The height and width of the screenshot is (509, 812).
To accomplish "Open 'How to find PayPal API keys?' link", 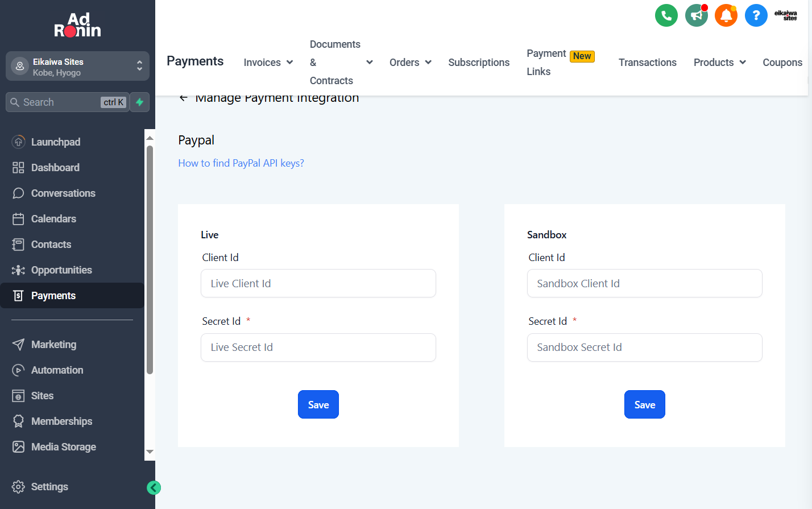I will [x=241, y=163].
